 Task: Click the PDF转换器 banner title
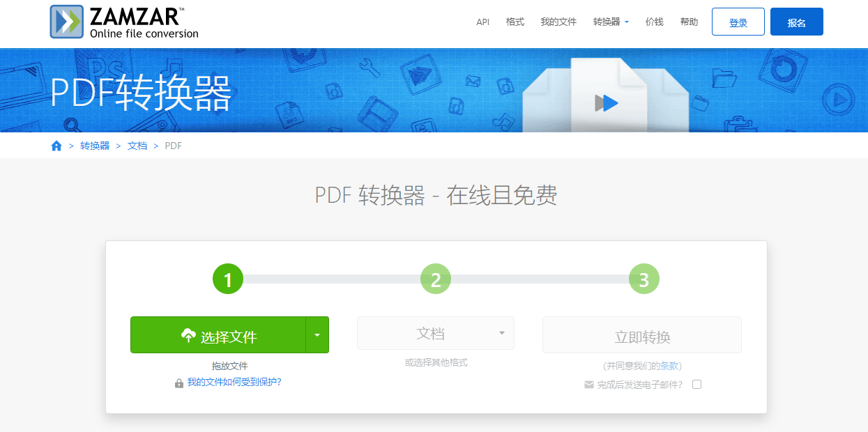click(140, 92)
